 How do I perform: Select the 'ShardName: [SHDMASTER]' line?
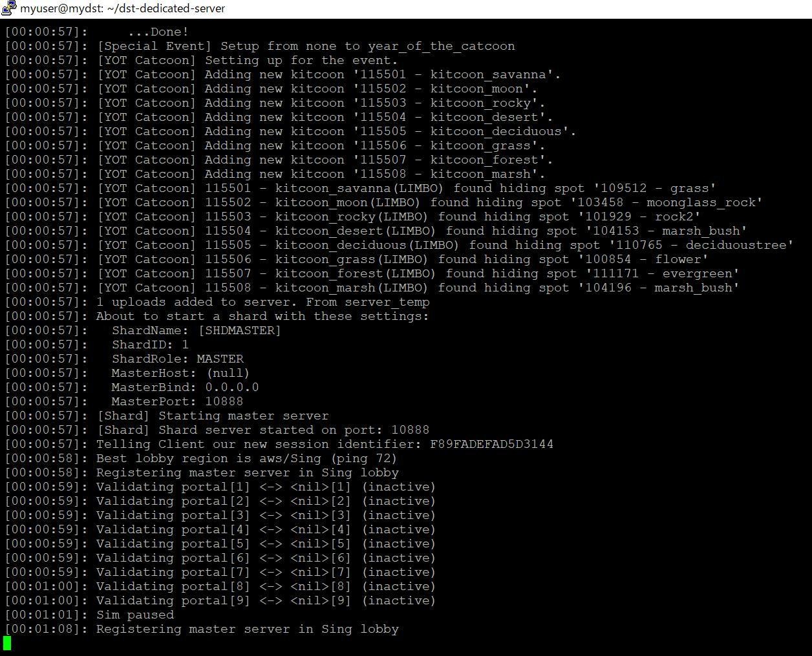(144, 330)
